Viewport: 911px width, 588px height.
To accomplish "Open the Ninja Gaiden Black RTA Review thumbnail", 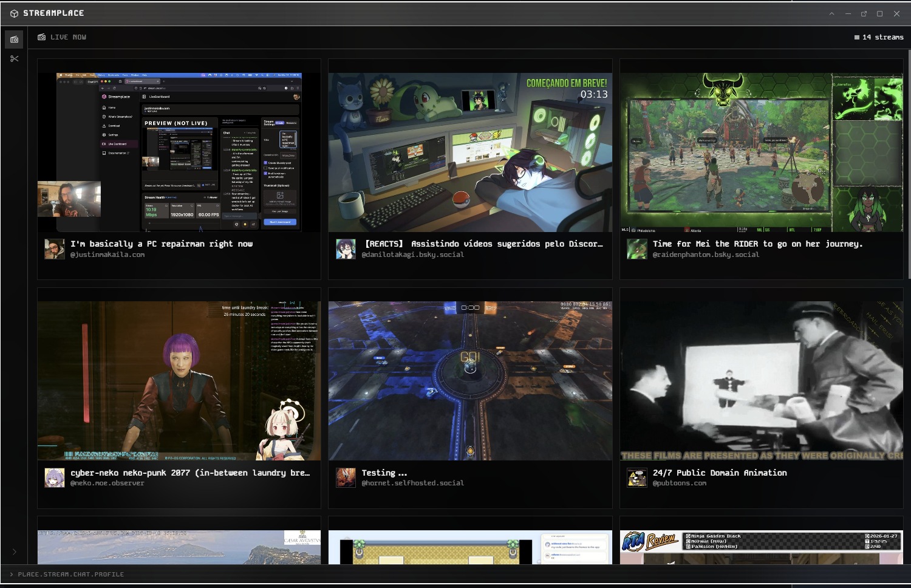I will (761, 547).
